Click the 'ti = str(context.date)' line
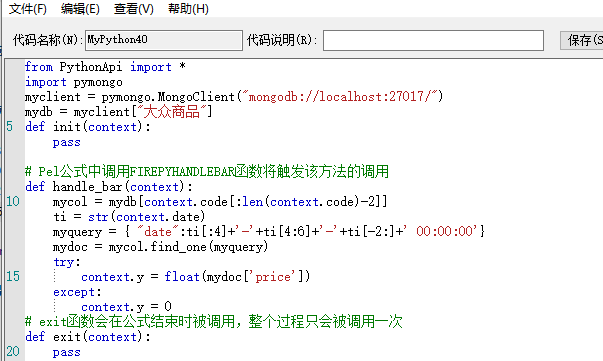Image resolution: width=603 pixels, height=361 pixels. click(x=129, y=216)
